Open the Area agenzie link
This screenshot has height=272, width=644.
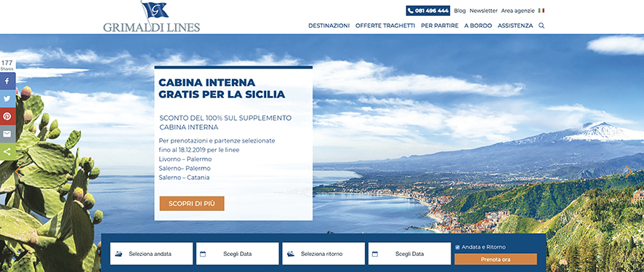click(x=518, y=11)
